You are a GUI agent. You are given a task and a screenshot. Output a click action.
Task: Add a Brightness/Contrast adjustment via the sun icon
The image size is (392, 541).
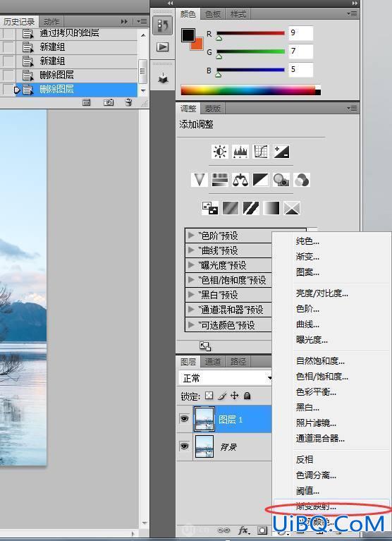pos(219,152)
